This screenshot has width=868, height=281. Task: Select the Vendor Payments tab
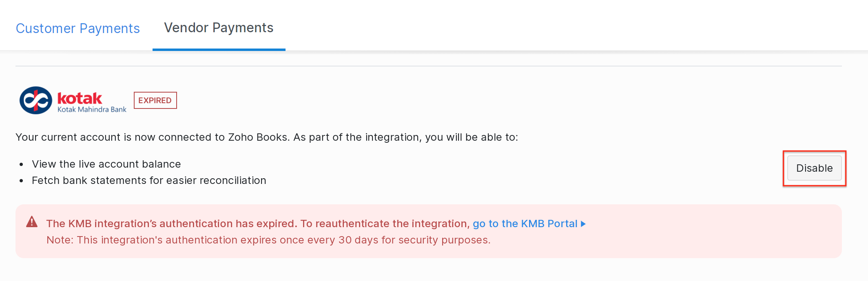[219, 28]
